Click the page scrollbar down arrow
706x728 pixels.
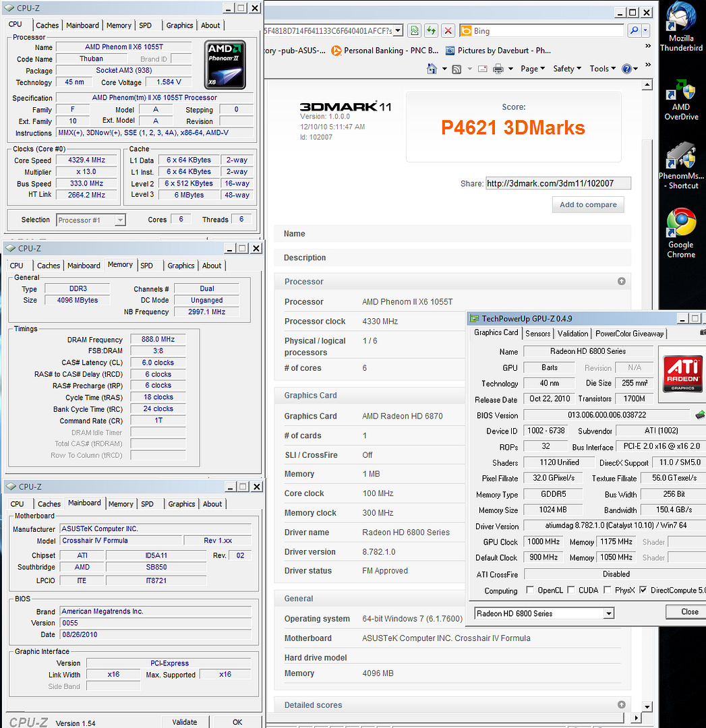(647, 706)
